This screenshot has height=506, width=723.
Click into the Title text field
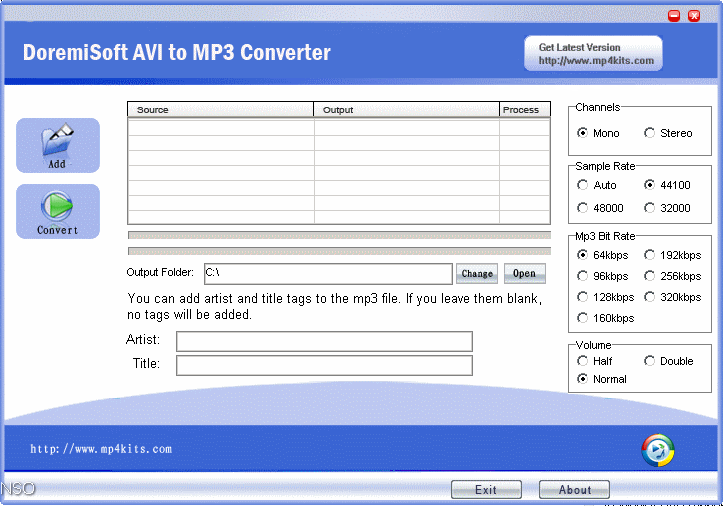(x=324, y=365)
